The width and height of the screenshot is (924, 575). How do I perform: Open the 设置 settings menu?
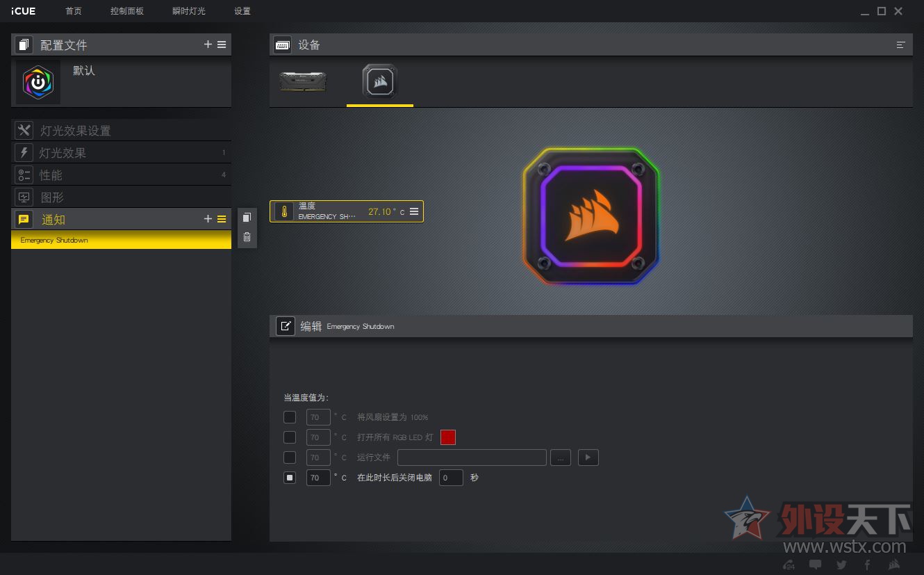tap(242, 11)
